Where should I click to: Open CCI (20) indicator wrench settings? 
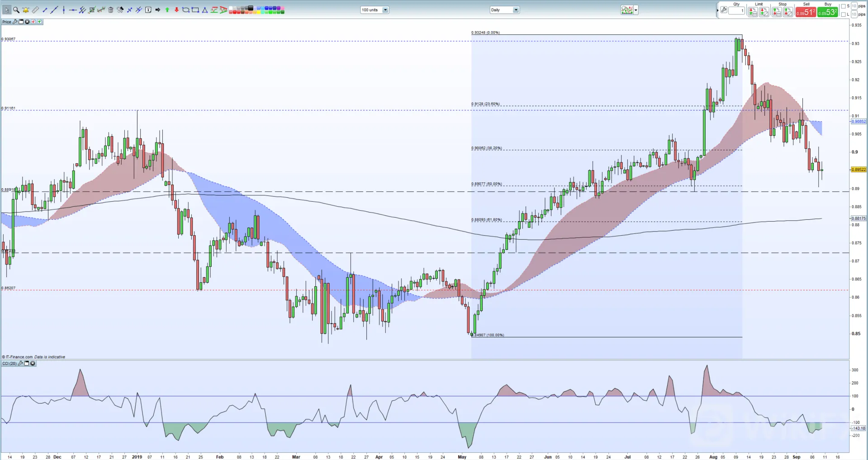point(20,363)
